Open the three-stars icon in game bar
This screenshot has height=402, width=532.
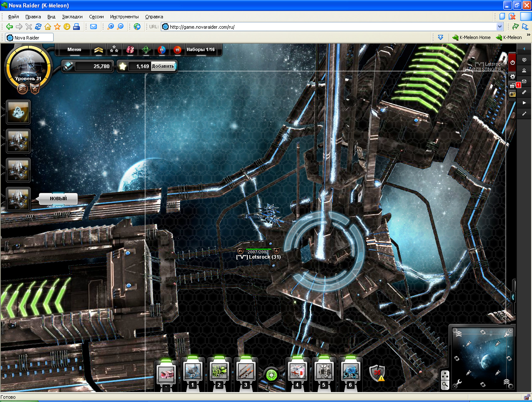(x=114, y=50)
